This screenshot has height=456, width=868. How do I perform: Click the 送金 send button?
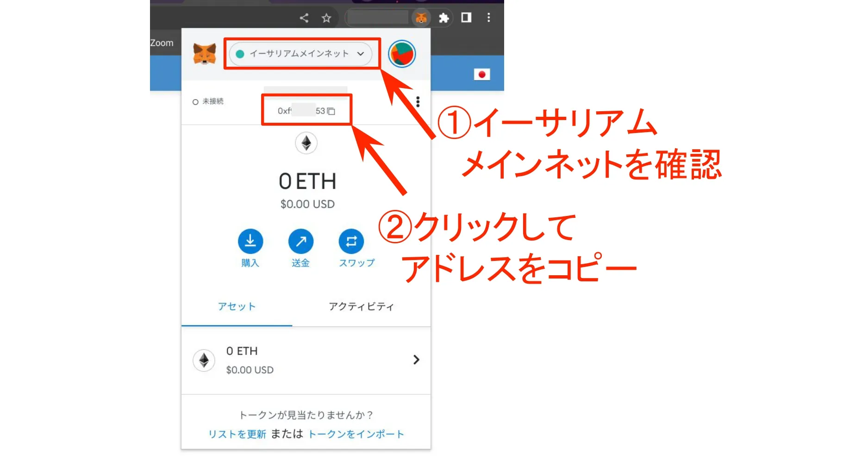click(300, 241)
